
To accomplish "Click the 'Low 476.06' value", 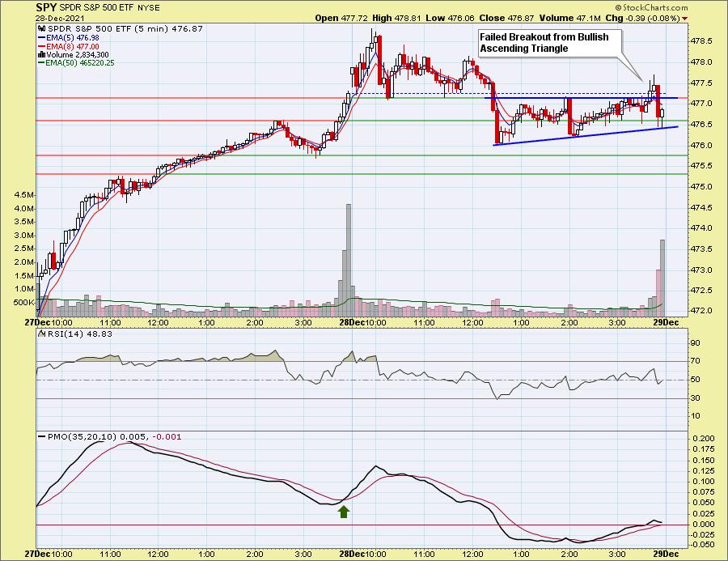I will point(450,18).
